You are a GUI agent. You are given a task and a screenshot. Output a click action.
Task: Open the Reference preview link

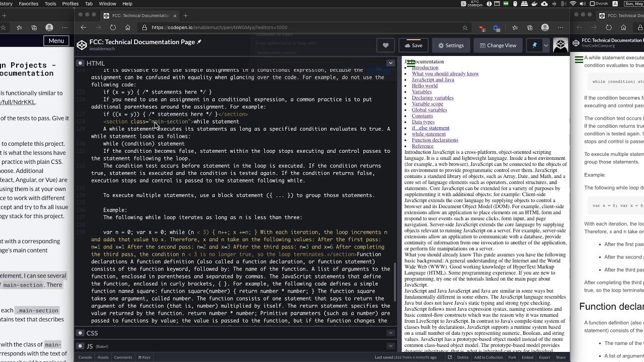tap(423, 146)
